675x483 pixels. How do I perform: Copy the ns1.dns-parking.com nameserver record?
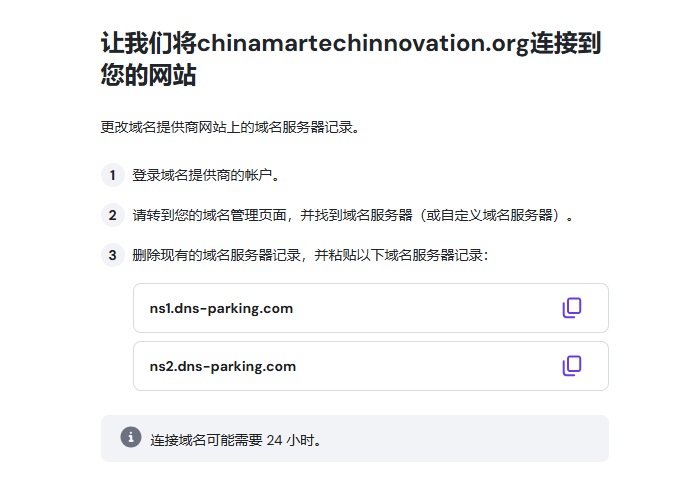(x=571, y=308)
